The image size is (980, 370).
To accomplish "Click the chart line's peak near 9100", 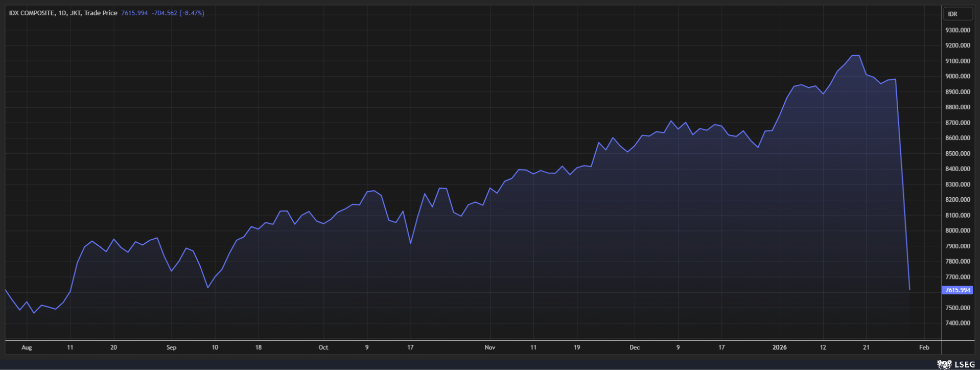I will (x=855, y=56).
